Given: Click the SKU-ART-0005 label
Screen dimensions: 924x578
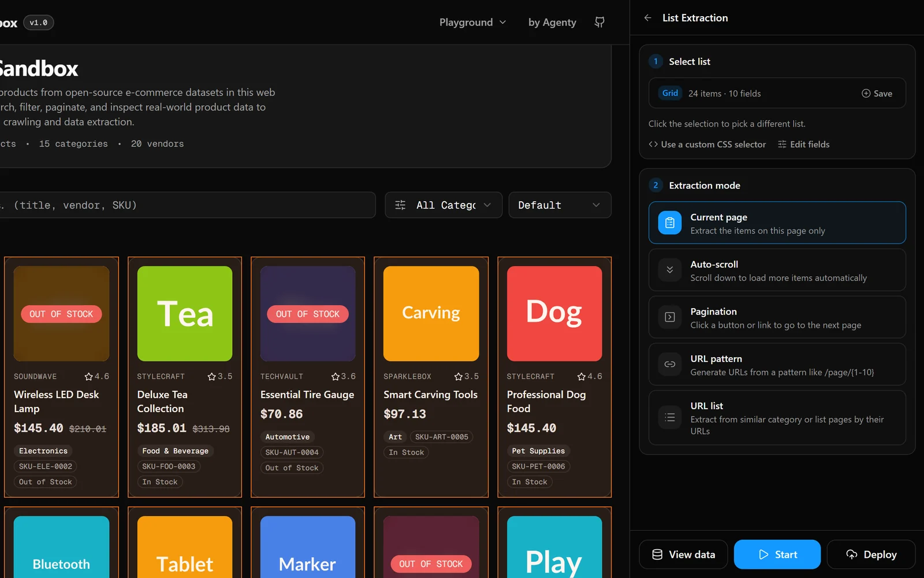Looking at the screenshot, I should tap(442, 437).
